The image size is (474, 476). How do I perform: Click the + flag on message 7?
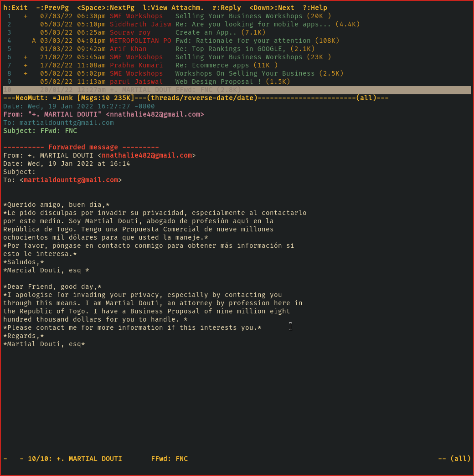click(26, 65)
